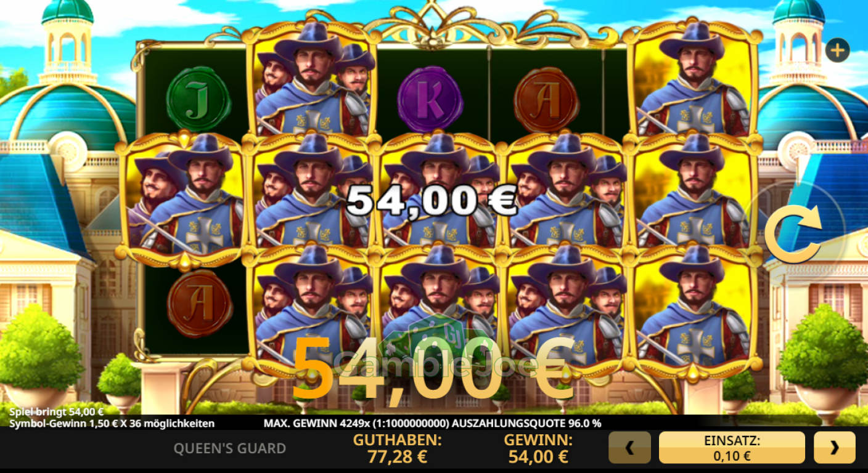Open the plus menu icon

(x=837, y=51)
